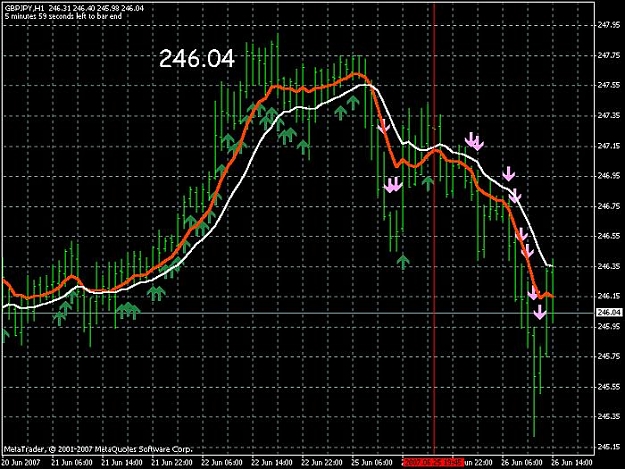Click the 245.15 price axis label

click(x=609, y=447)
